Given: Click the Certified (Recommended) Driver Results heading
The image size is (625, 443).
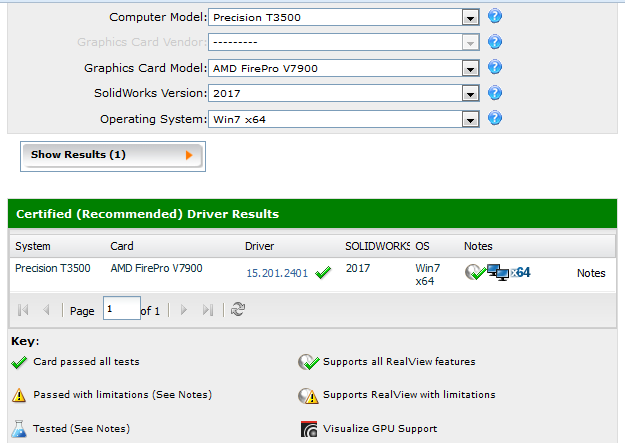Looking at the screenshot, I should click(147, 214).
